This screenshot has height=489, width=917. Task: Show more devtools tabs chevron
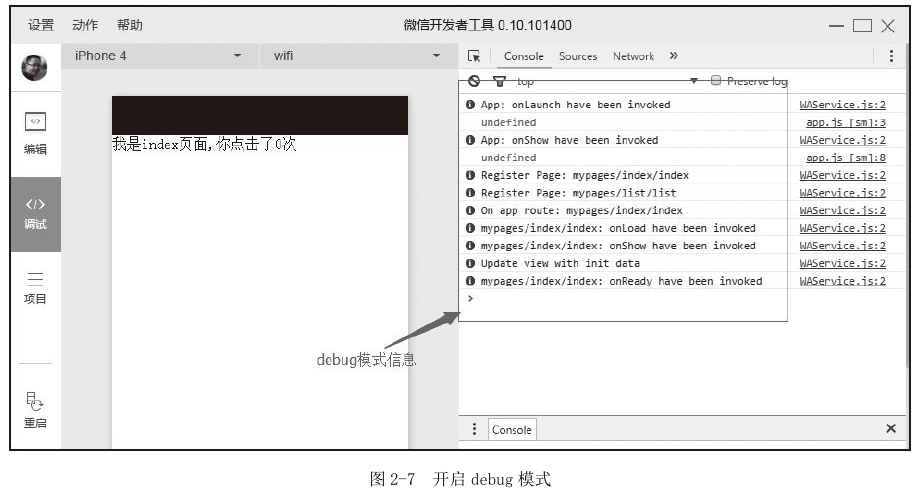(674, 56)
